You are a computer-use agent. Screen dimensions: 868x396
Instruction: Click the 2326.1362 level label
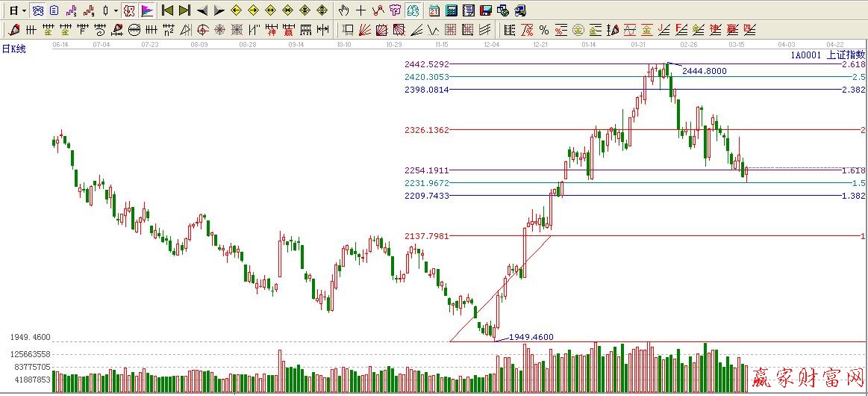pyautogui.click(x=426, y=130)
